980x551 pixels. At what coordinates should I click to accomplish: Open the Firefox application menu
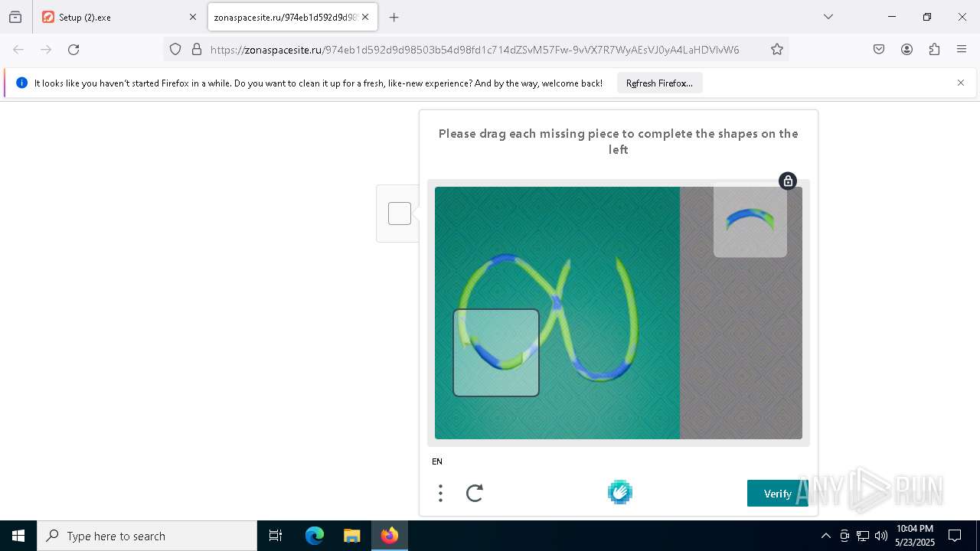click(962, 50)
